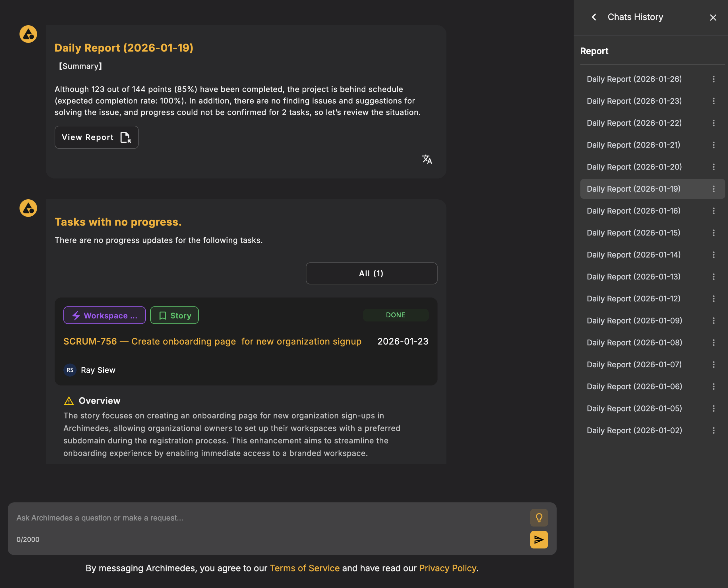This screenshot has width=728, height=588.
Task: Select Daily Report (2026-01-16) chat entry
Action: [633, 211]
